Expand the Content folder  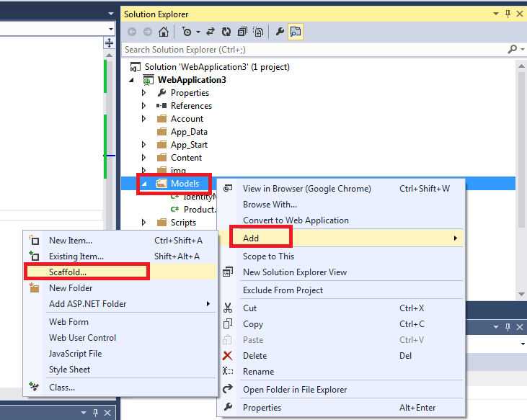click(144, 158)
